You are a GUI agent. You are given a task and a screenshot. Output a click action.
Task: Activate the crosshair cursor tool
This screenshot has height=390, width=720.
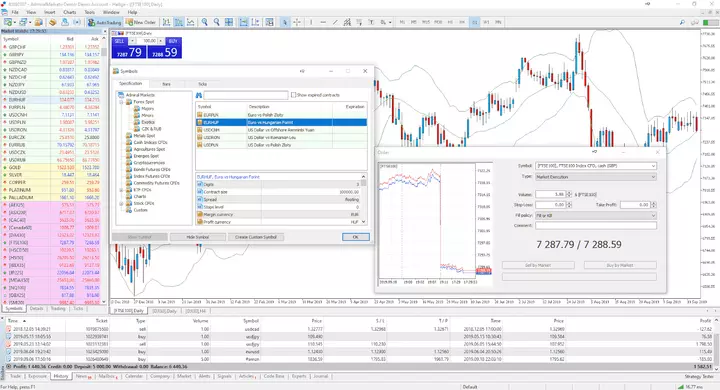coord(297,22)
